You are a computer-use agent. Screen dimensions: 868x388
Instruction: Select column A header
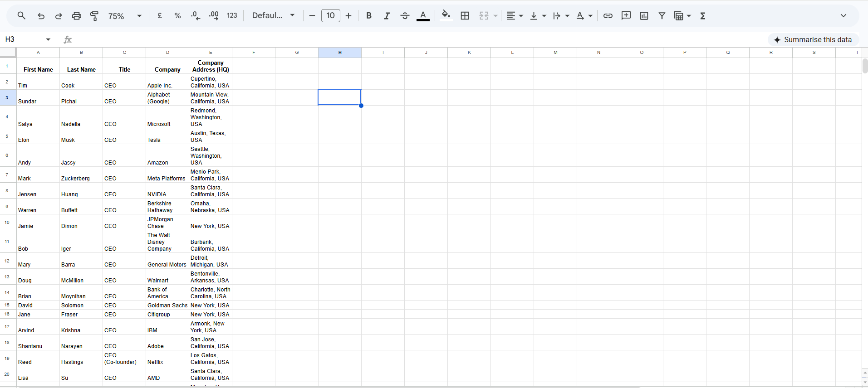(38, 53)
